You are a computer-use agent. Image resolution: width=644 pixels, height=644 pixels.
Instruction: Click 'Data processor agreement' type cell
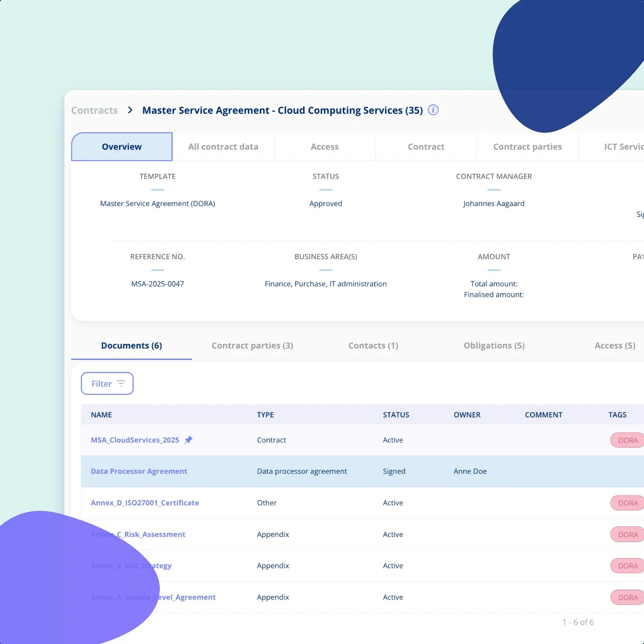coord(302,471)
